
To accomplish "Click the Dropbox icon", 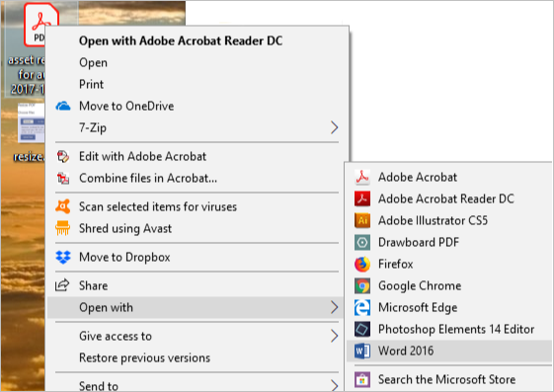I will coord(63,257).
